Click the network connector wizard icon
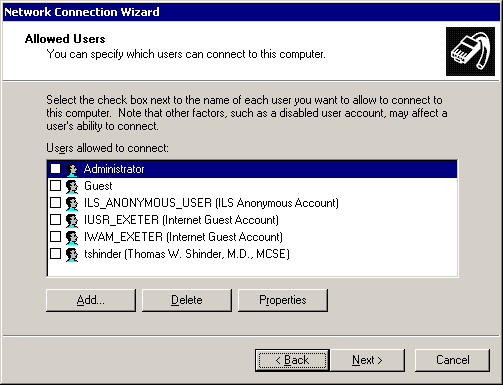 (x=470, y=51)
